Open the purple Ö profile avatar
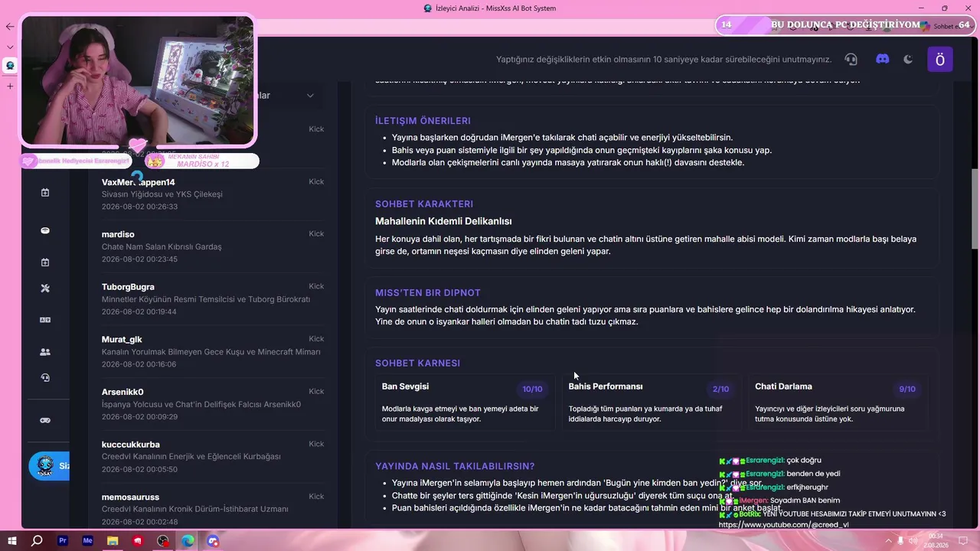The width and height of the screenshot is (980, 551). [940, 60]
